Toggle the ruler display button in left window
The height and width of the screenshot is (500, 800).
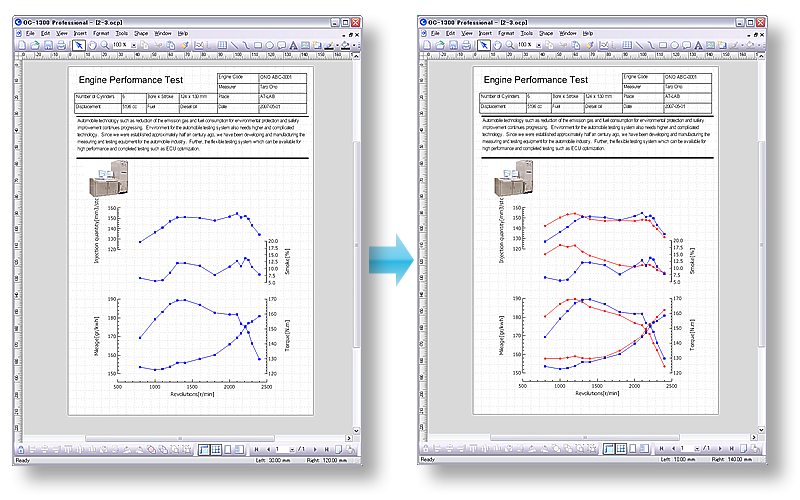click(x=203, y=449)
